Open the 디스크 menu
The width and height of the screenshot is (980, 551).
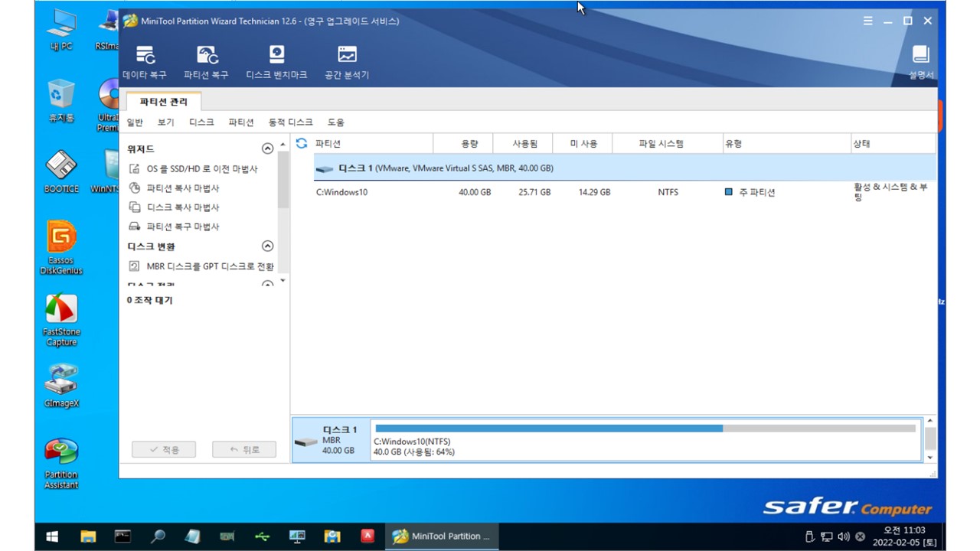coord(201,122)
